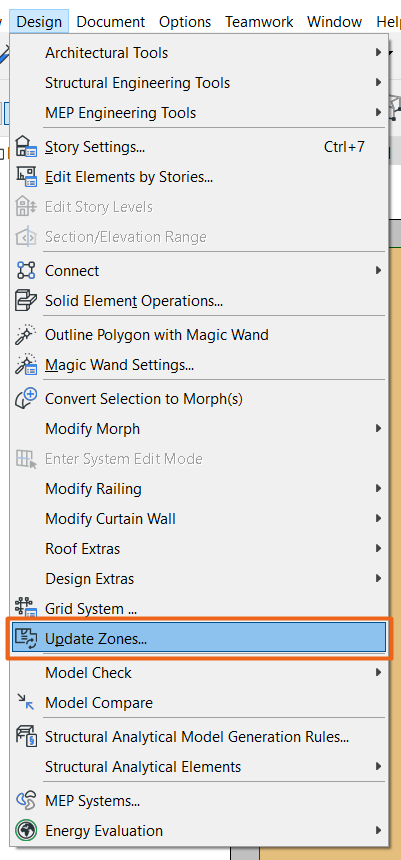The width and height of the screenshot is (401, 860).
Task: Open the Document menu
Action: pos(111,22)
